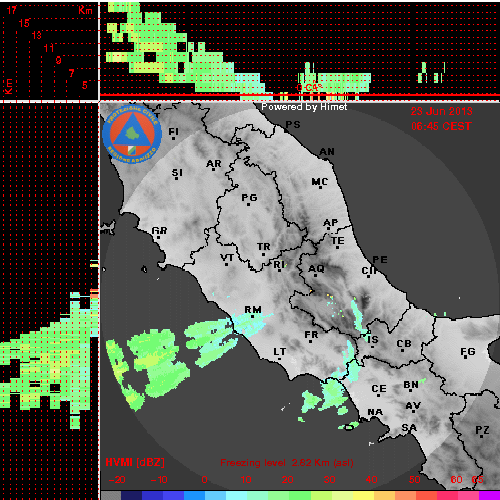Click the Protezione Civile Abruzzo logo

(x=132, y=134)
